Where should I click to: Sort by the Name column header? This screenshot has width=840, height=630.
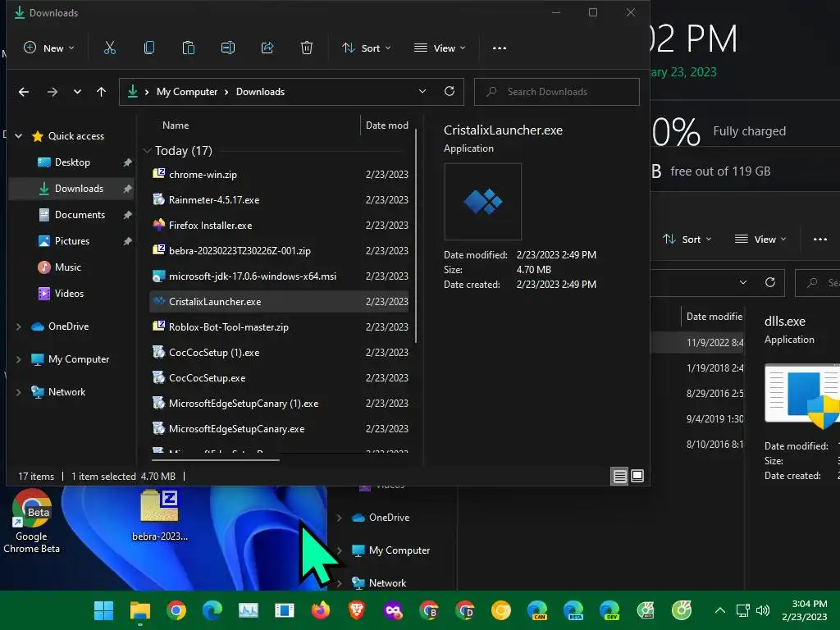[x=176, y=126]
